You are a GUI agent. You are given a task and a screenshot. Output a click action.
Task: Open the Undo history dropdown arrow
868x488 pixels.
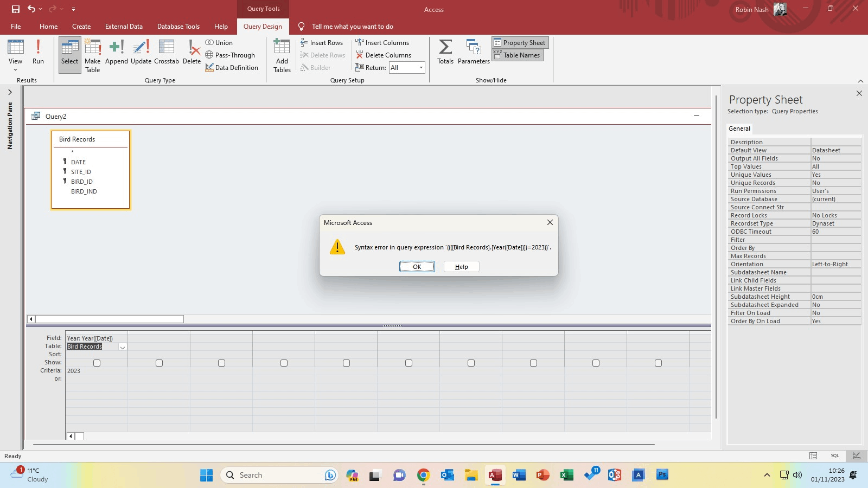click(41, 9)
